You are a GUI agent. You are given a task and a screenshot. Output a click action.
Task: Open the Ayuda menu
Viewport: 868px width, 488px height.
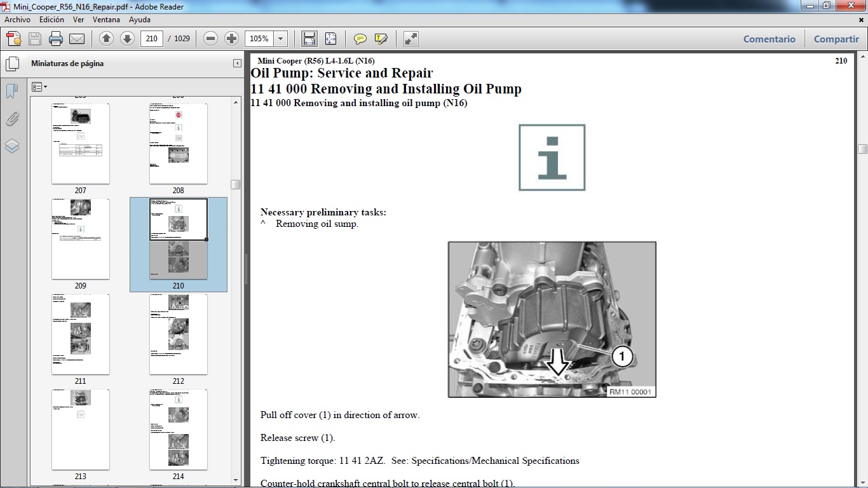tap(140, 20)
